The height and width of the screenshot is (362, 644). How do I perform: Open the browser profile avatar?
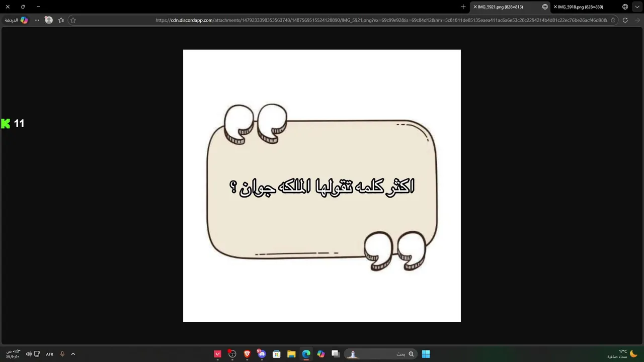49,20
